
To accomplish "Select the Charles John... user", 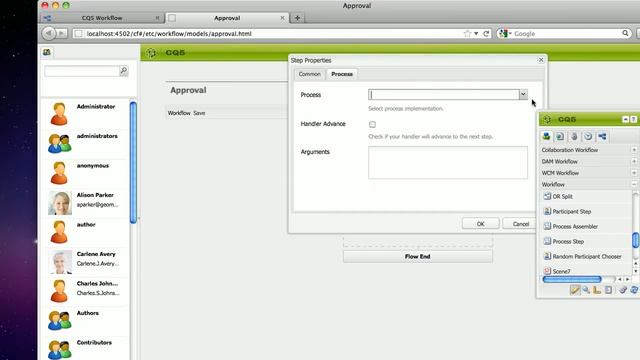I will (85, 291).
